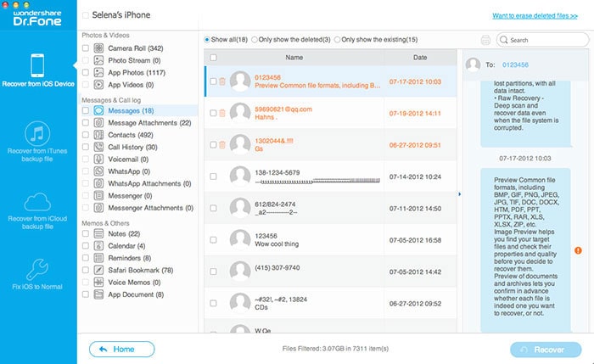Click the Photo Stream category icon
The height and width of the screenshot is (364, 594).
(98, 60)
